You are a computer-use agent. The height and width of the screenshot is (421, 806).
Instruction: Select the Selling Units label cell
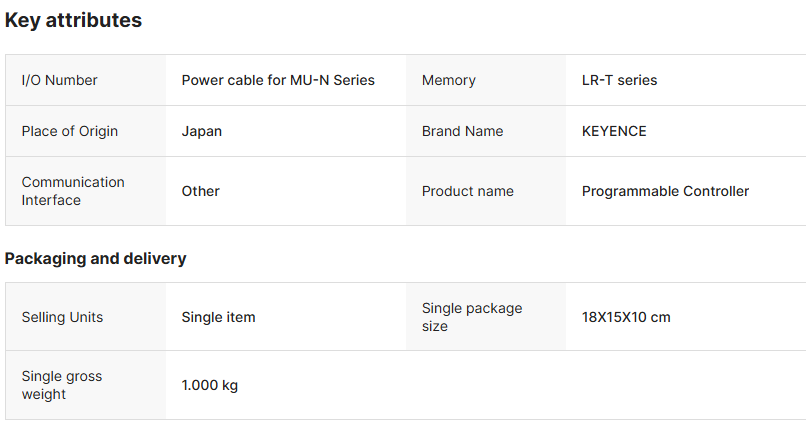62,317
